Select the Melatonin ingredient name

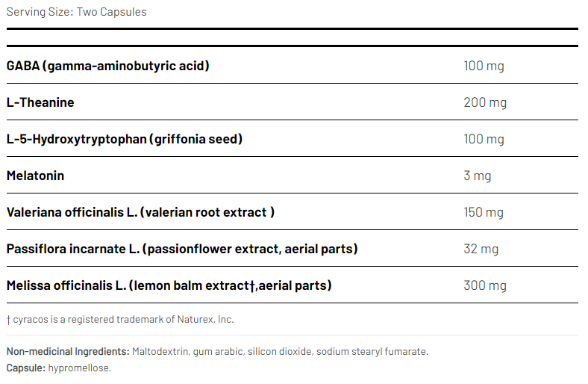click(35, 176)
